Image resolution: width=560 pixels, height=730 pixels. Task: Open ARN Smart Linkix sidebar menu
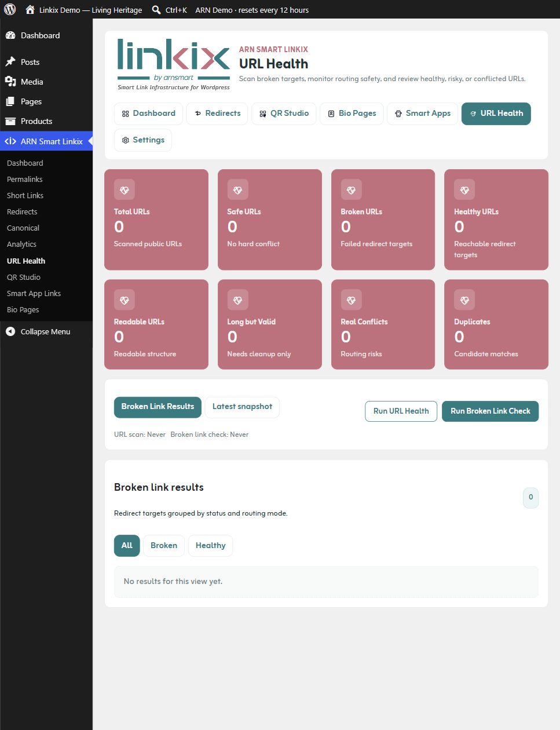(46, 141)
